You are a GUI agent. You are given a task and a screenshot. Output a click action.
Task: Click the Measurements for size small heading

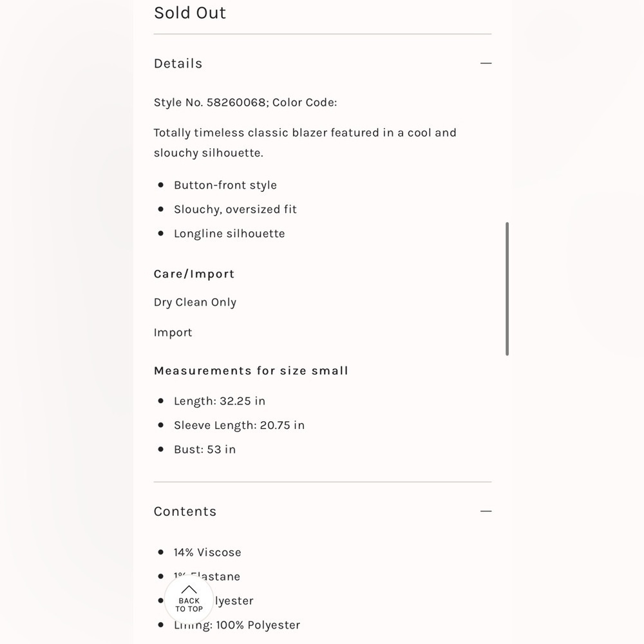(251, 370)
